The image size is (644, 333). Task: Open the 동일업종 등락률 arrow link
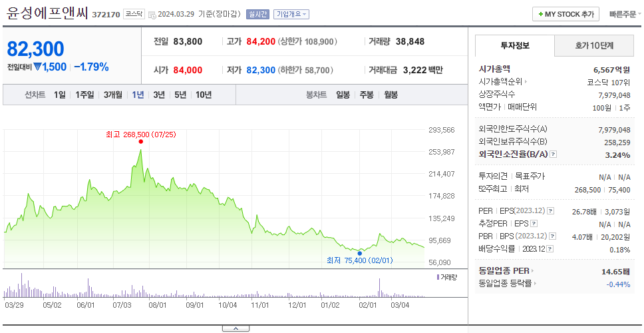click(x=508, y=283)
